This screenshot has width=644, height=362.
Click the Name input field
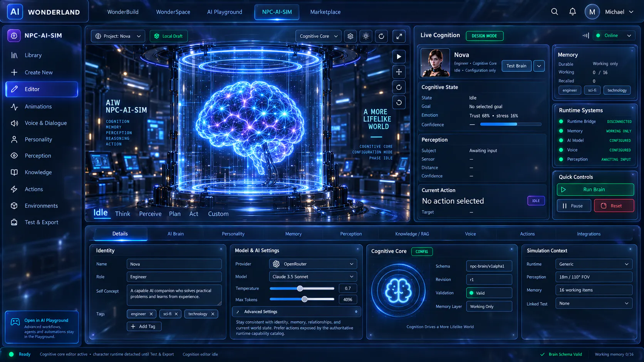174,264
